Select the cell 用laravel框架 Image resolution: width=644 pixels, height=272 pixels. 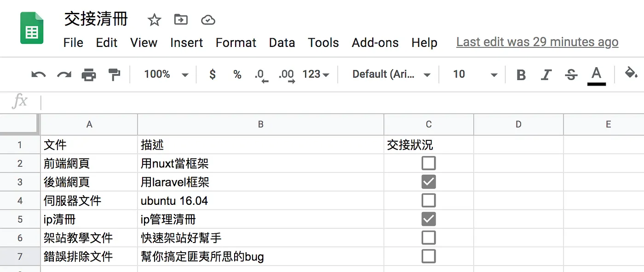[261, 182]
